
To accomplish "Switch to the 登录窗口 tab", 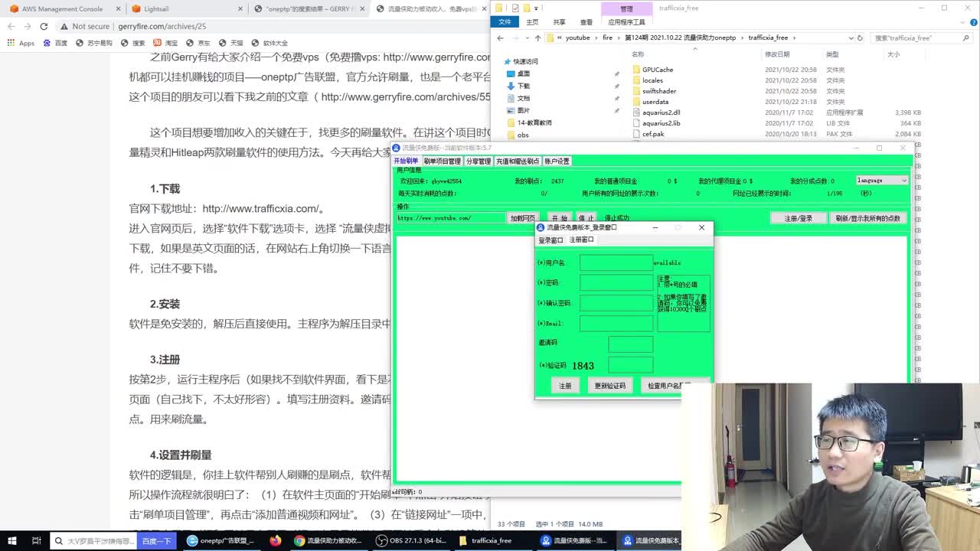I will click(x=550, y=240).
